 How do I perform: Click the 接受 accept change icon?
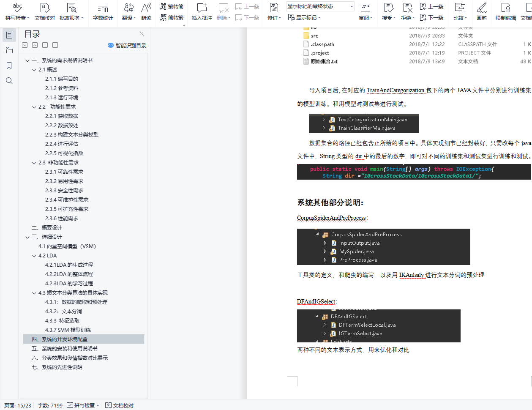tap(389, 8)
